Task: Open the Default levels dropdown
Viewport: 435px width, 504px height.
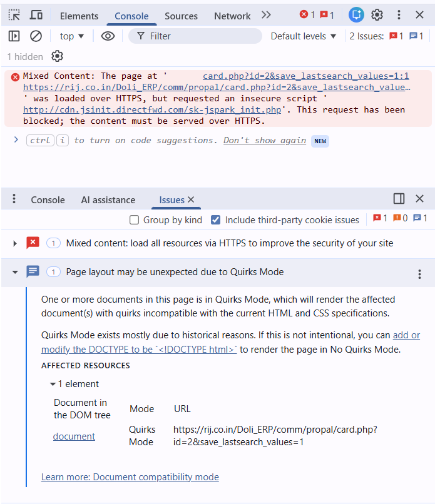Action: pyautogui.click(x=304, y=36)
